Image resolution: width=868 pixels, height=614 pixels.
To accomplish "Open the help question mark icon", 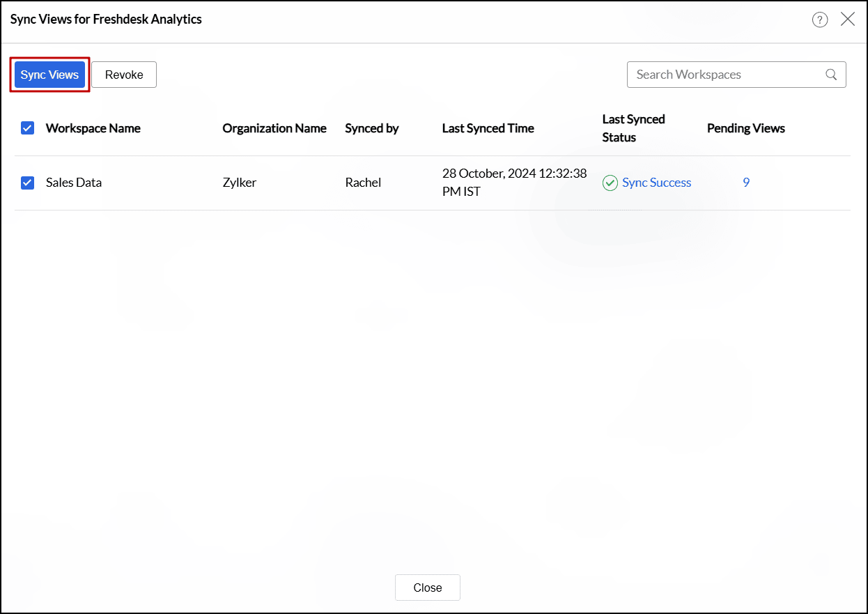I will (x=819, y=20).
